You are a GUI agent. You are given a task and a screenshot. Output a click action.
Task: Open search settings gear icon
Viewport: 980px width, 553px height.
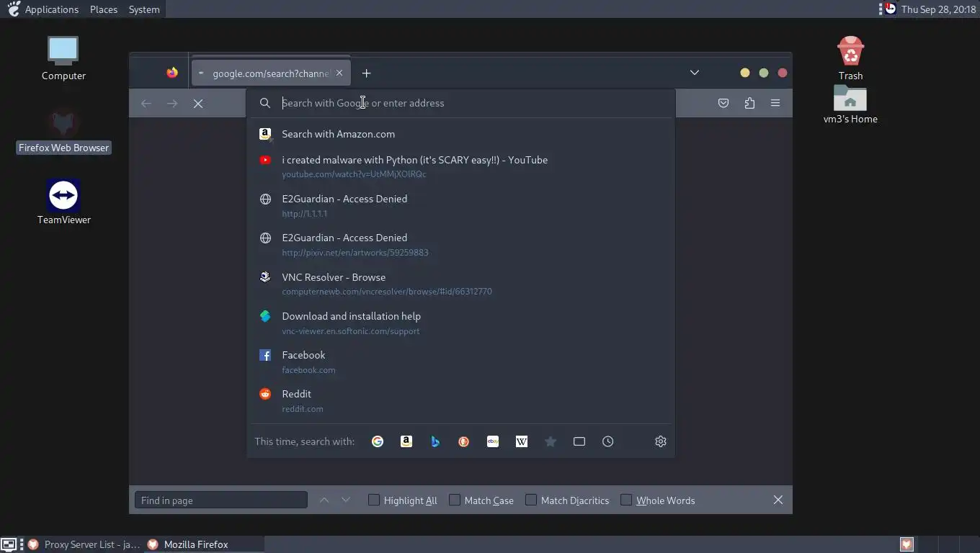(x=661, y=441)
